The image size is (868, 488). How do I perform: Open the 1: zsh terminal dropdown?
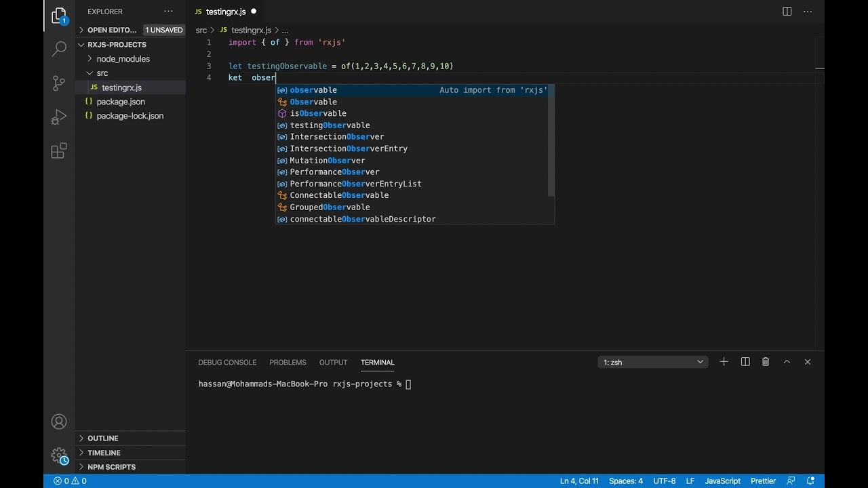click(652, 362)
